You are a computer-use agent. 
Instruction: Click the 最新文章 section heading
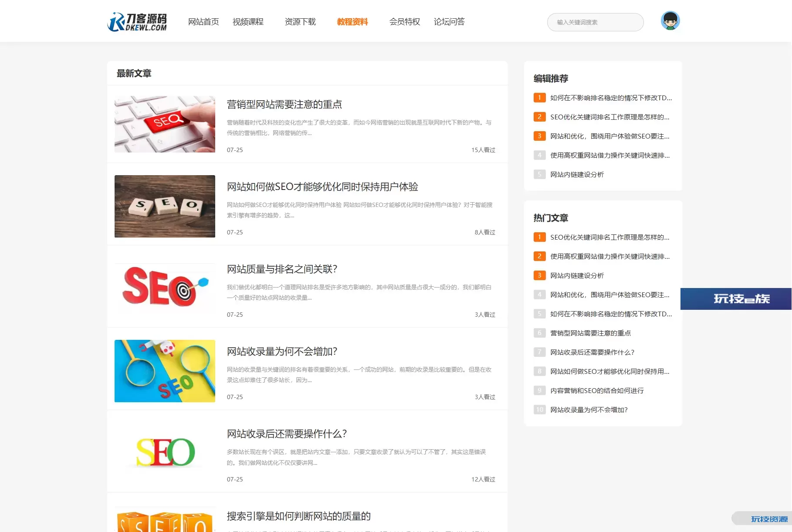[134, 73]
